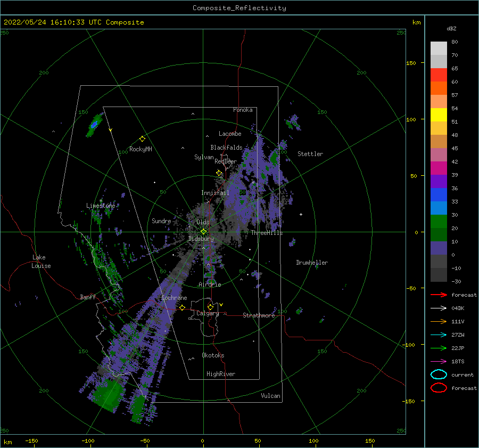Click the Strathmore town label
This screenshot has width=479, height=448.
(259, 315)
